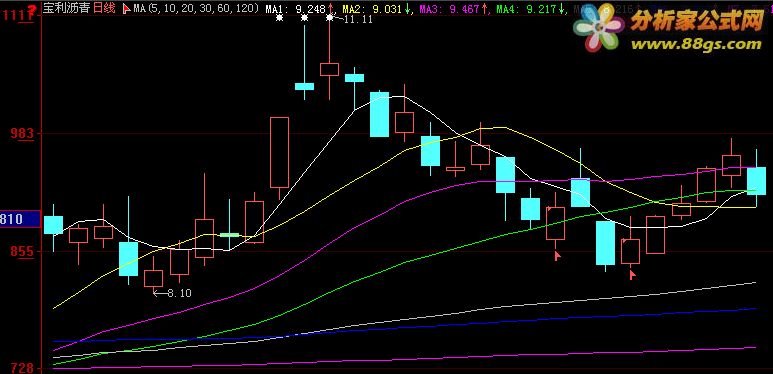Viewport: 773px width, 374px height.
Task: Click the red flag icon before MA parameters
Action: click(x=126, y=8)
